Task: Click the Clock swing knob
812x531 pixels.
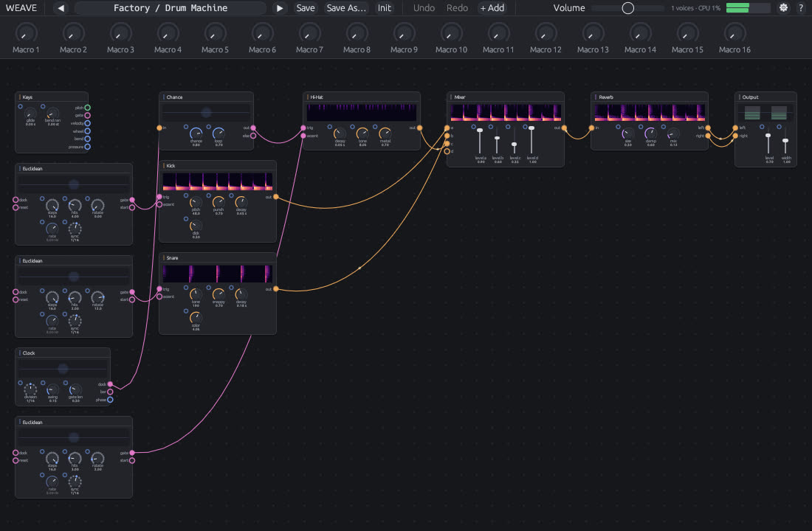Action: (x=53, y=389)
